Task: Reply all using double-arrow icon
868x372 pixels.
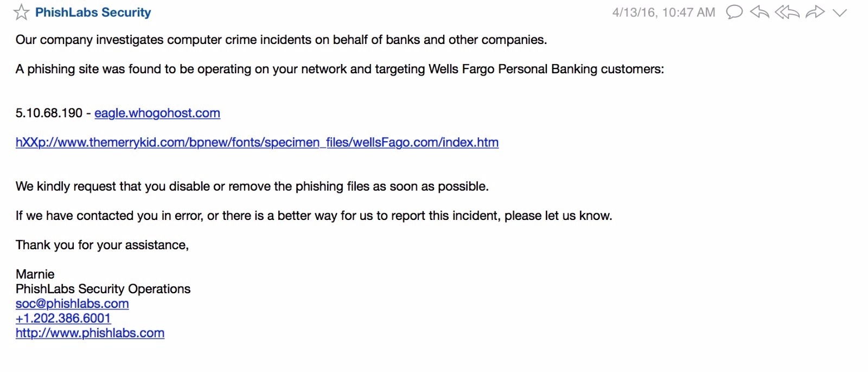Action: (787, 12)
